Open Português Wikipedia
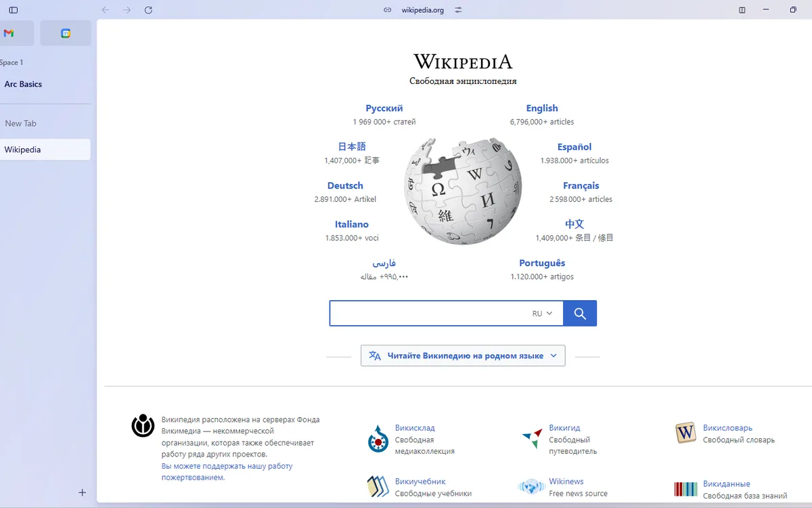 (x=542, y=263)
